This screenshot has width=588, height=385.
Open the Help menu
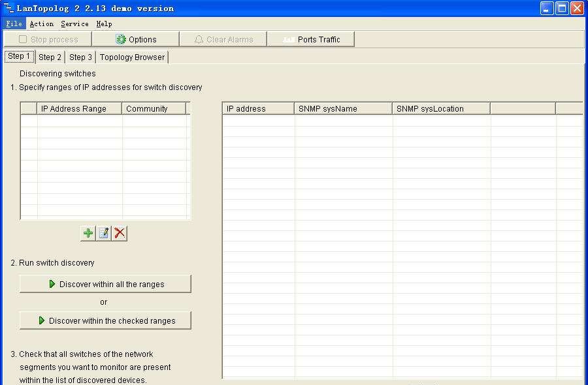(x=104, y=23)
